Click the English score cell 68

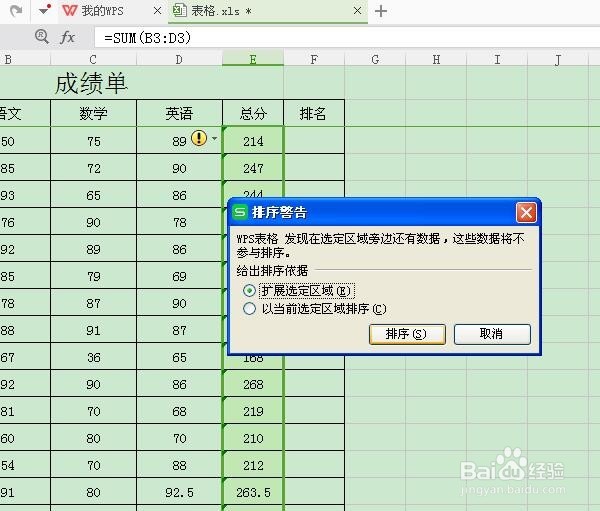click(179, 411)
